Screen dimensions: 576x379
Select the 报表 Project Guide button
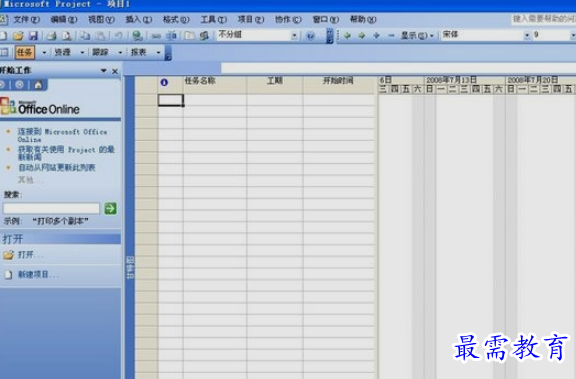point(138,53)
